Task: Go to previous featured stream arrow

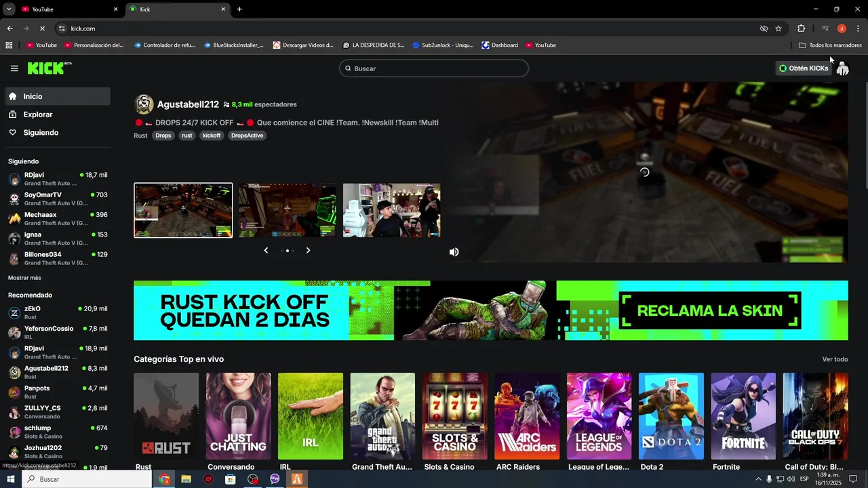Action: (266, 250)
